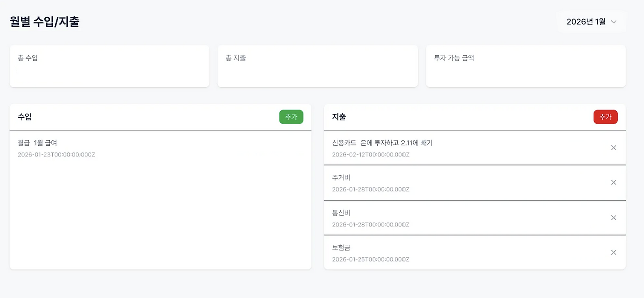Delete the 보험금 expense row

613,252
